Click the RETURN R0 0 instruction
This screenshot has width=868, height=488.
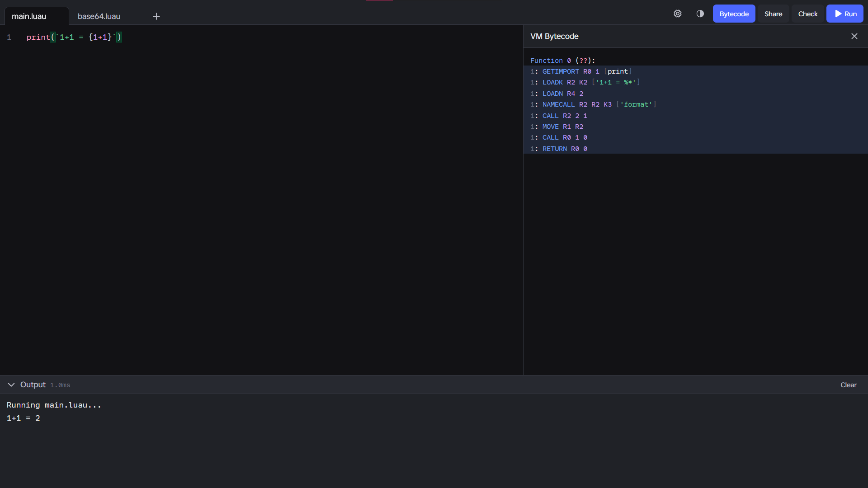pyautogui.click(x=564, y=149)
